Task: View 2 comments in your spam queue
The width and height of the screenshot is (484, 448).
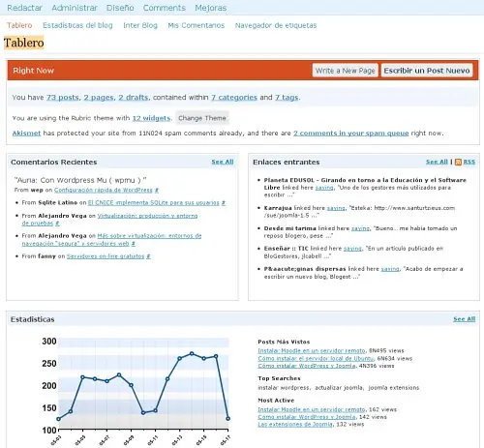Action: [x=351, y=134]
